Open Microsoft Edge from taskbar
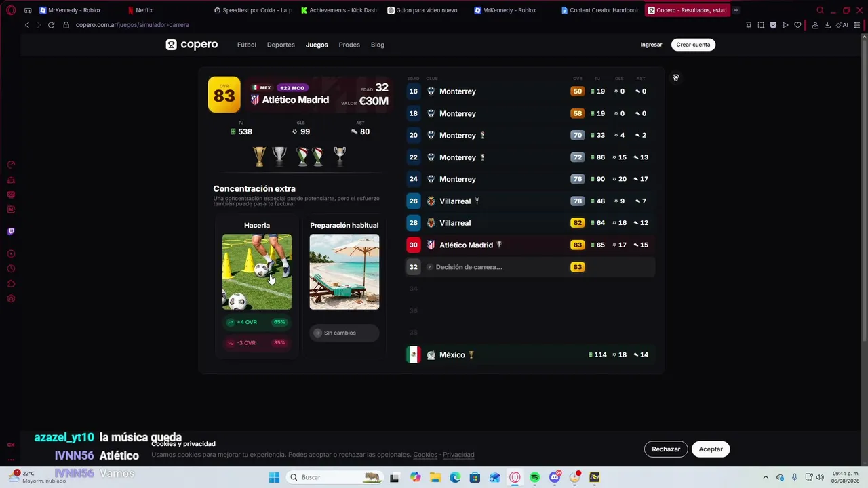The image size is (868, 488). [455, 477]
